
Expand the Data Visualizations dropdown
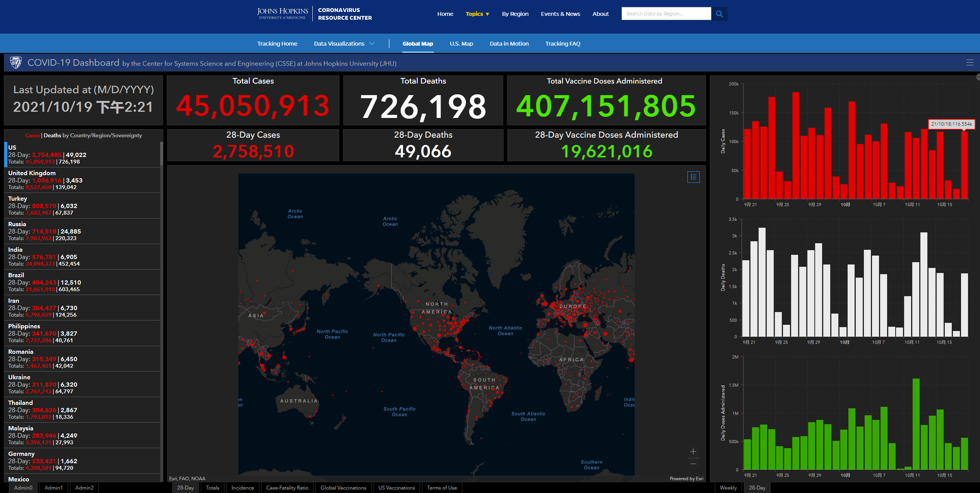(x=344, y=44)
